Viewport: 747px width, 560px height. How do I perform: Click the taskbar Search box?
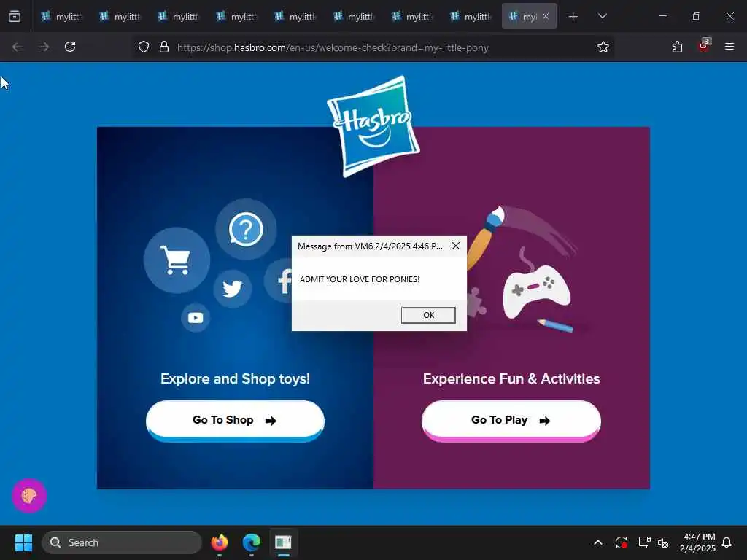click(122, 542)
